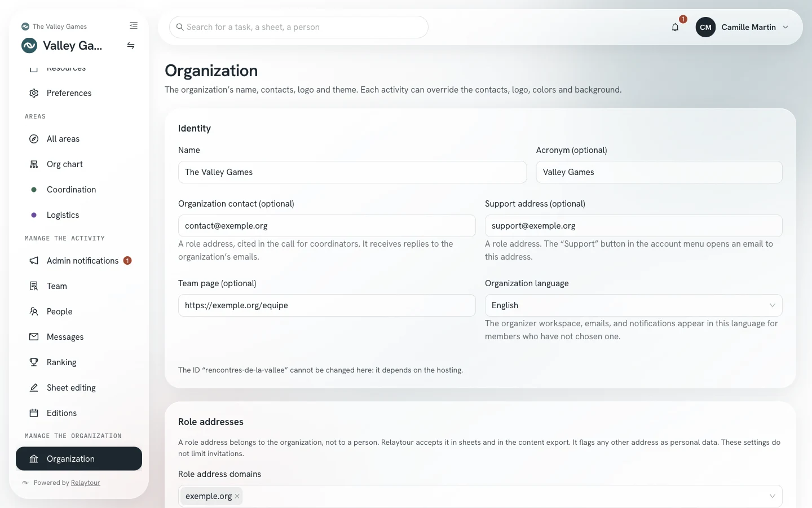The image size is (812, 508).
Task: Open the Camille Martin account menu chevron
Action: (785, 27)
